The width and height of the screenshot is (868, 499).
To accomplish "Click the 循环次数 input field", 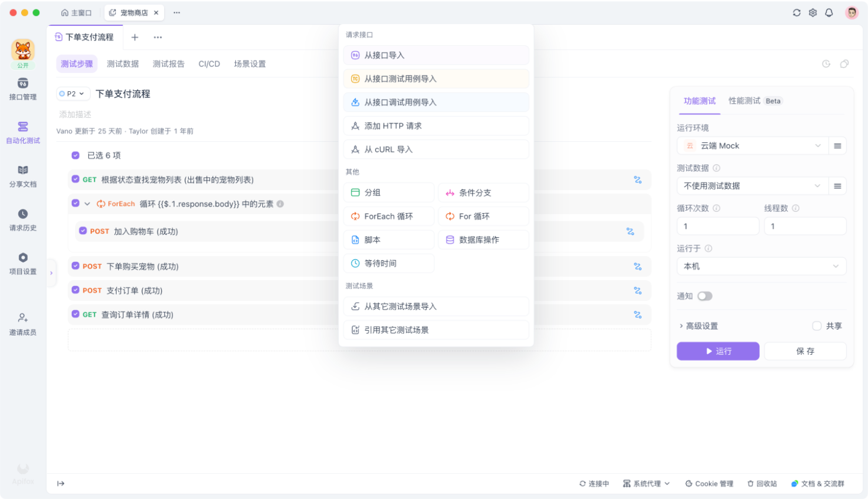I will tap(717, 226).
